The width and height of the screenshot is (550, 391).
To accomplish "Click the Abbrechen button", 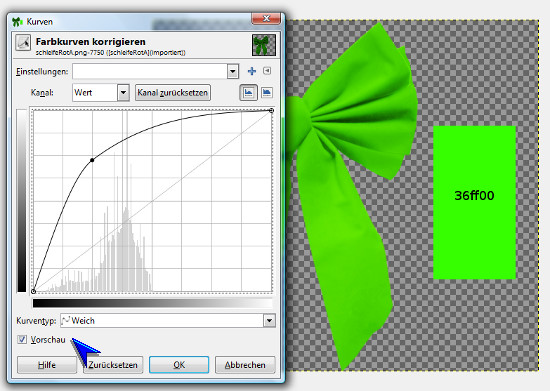I will pos(245,365).
